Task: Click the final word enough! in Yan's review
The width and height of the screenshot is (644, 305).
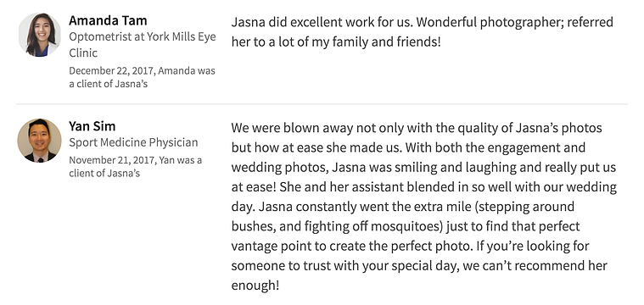Action: pos(255,286)
